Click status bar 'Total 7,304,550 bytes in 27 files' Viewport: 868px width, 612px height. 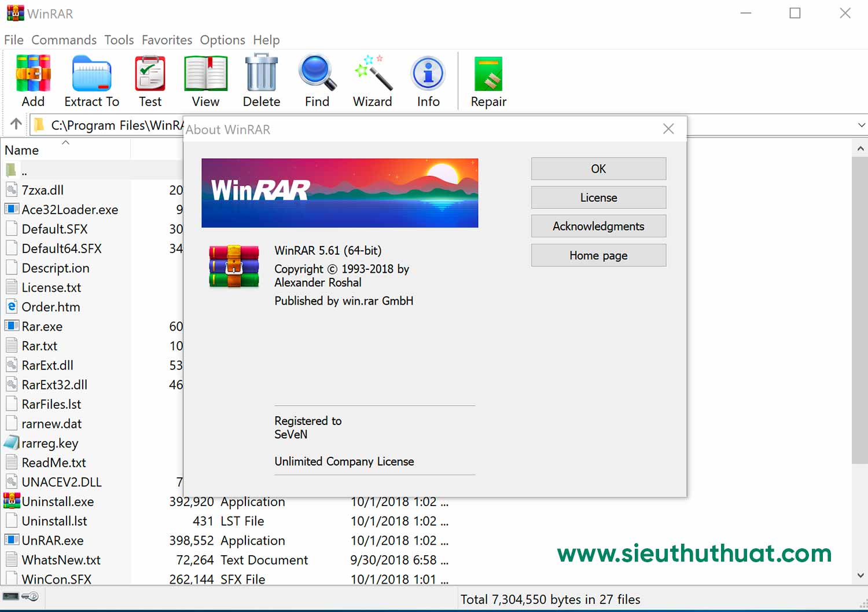click(550, 599)
